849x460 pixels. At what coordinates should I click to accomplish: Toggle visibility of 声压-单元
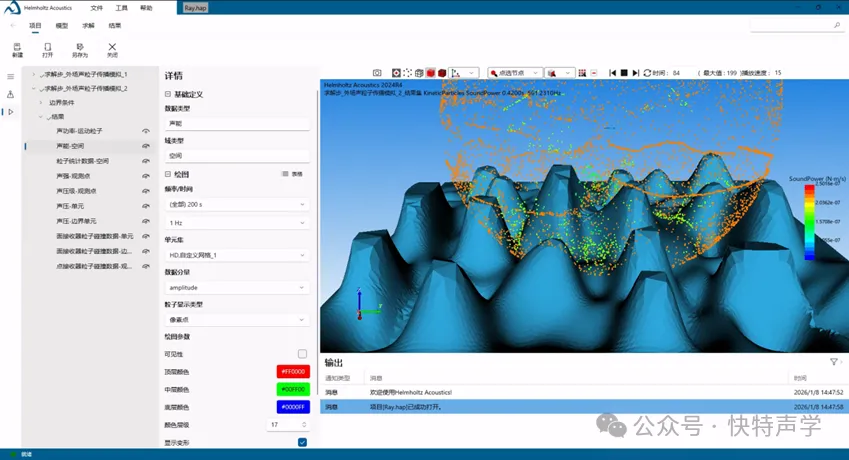pos(146,206)
